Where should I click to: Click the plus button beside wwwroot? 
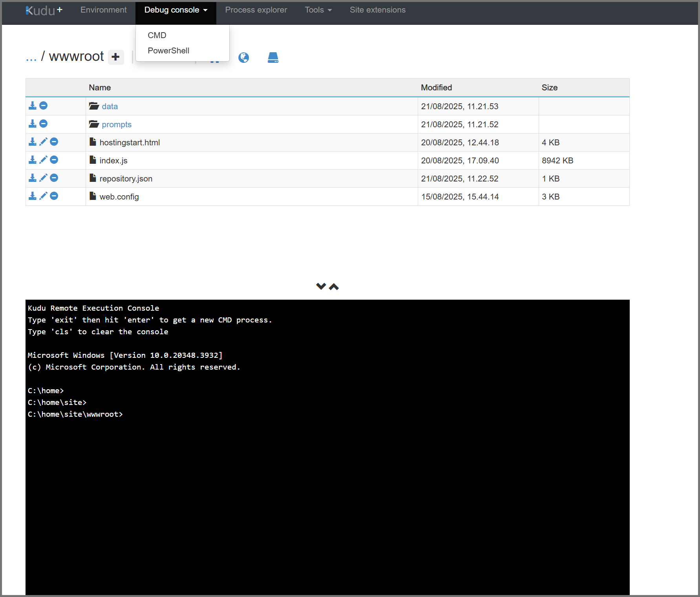(115, 57)
